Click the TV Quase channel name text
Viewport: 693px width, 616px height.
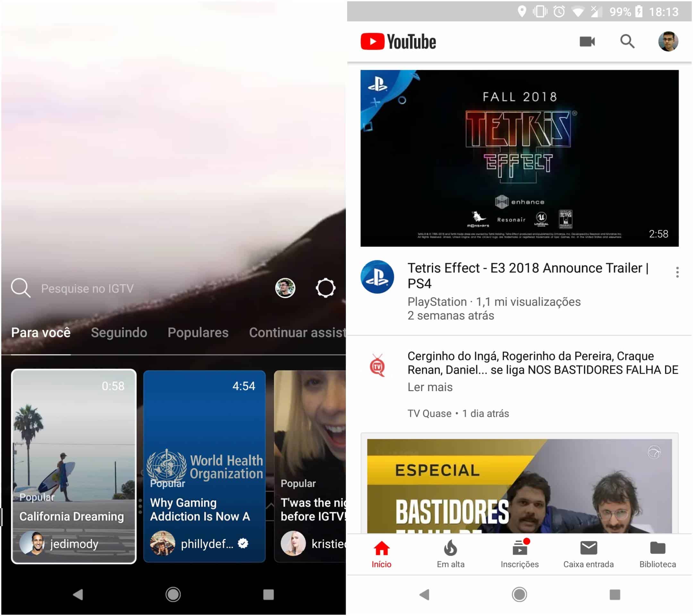[429, 414]
